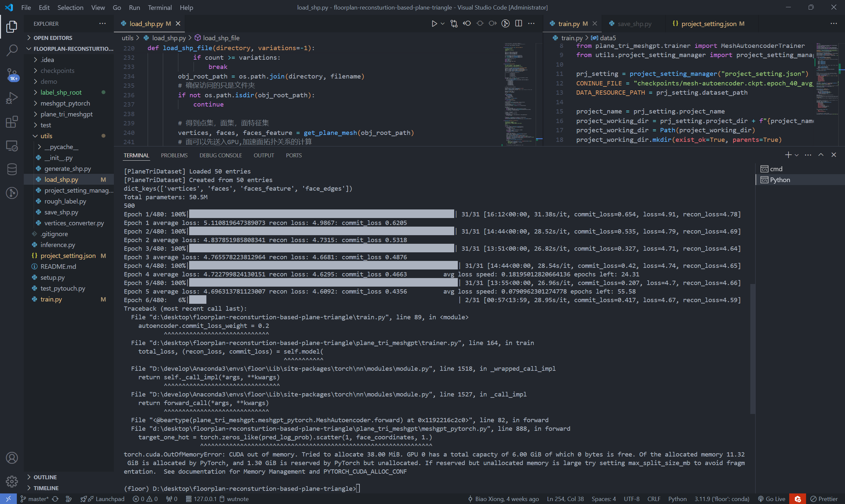Select the Python terminal instance

tap(800, 180)
